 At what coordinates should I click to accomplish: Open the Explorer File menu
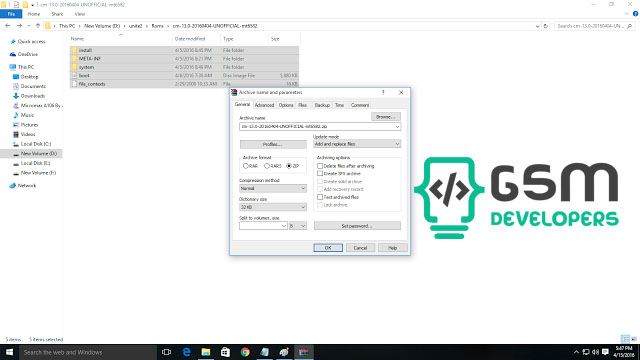pos(11,14)
